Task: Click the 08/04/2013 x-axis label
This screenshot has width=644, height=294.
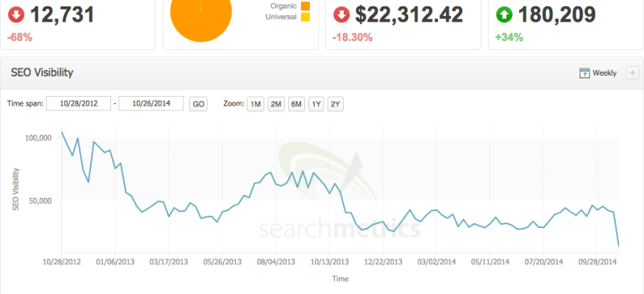Action: [x=275, y=263]
